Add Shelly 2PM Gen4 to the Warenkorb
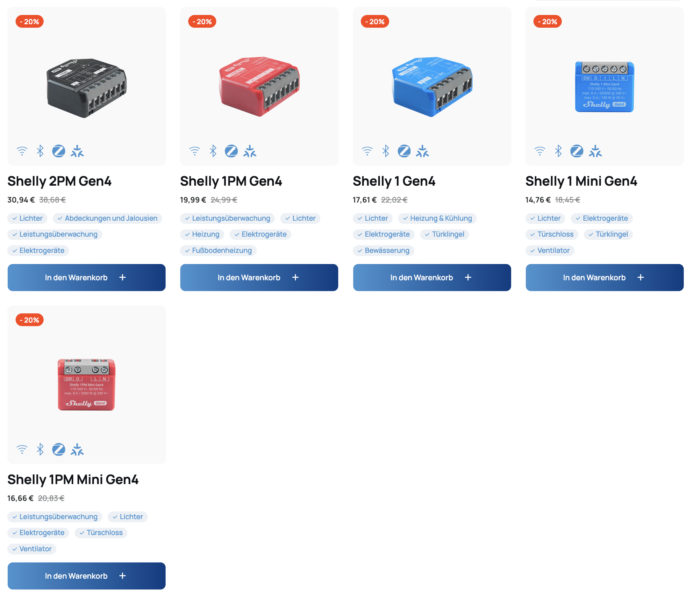The image size is (700, 593). (86, 277)
